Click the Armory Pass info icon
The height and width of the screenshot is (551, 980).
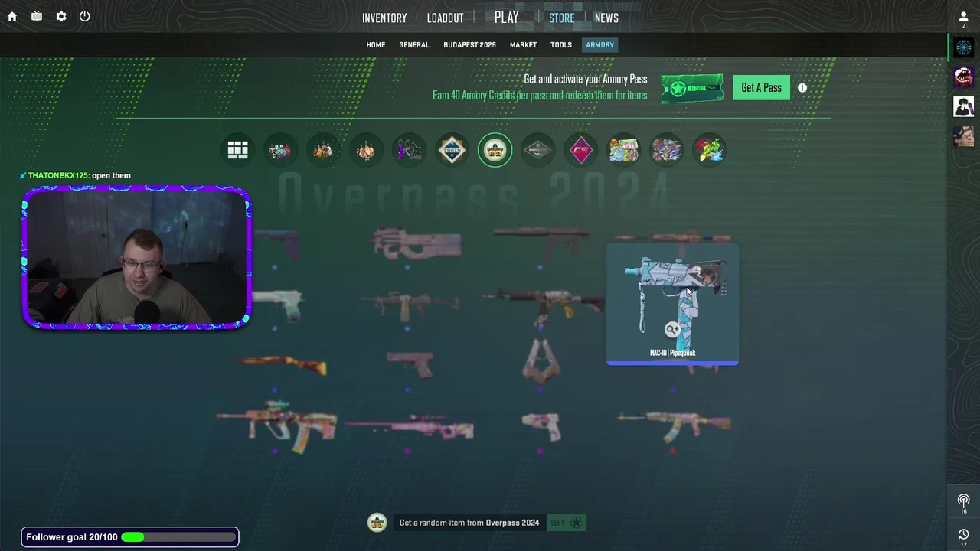click(x=802, y=88)
